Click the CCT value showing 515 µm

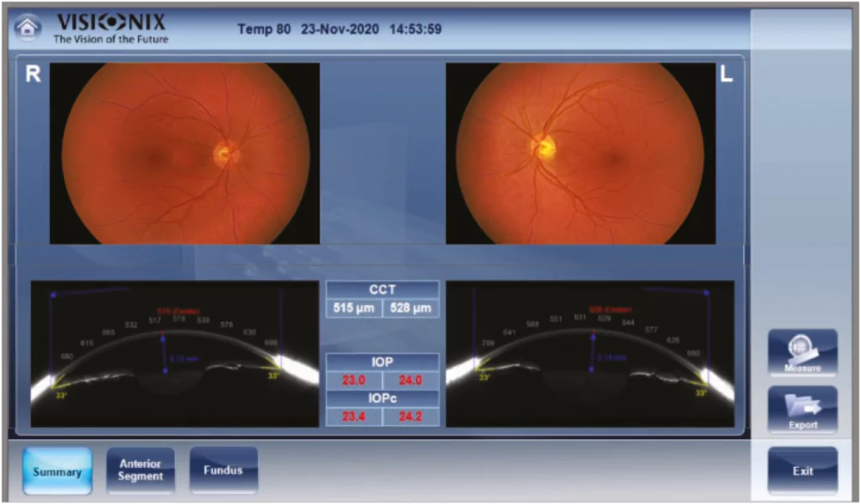[356, 307]
